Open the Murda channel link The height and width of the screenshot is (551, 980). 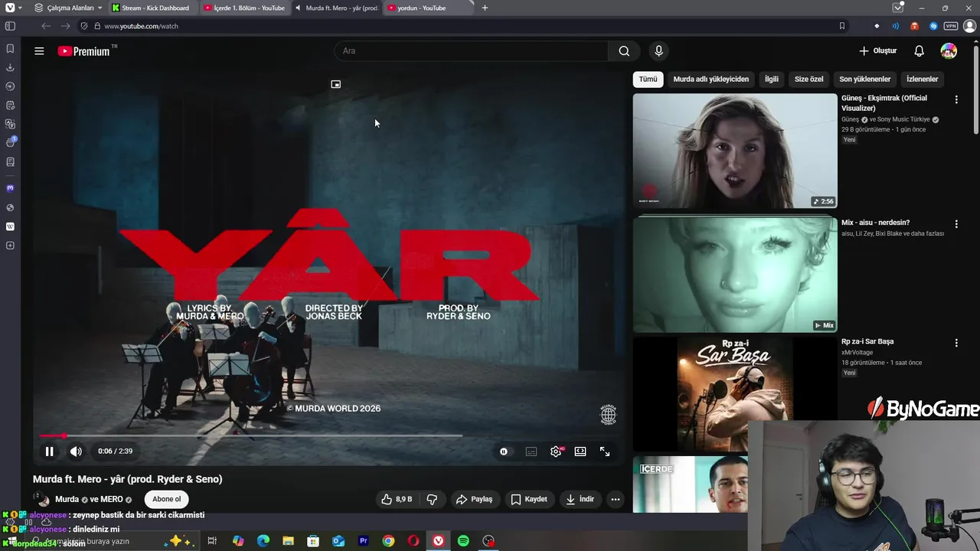[67, 500]
